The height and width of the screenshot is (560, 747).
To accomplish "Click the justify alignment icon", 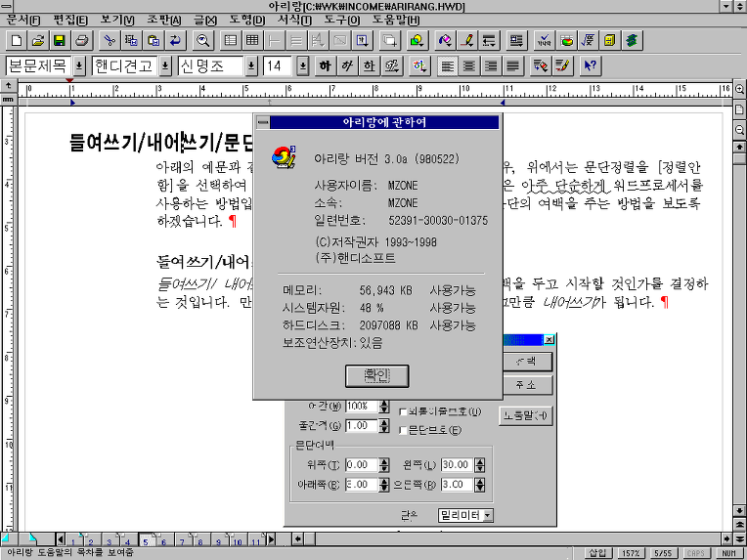I will 513,66.
